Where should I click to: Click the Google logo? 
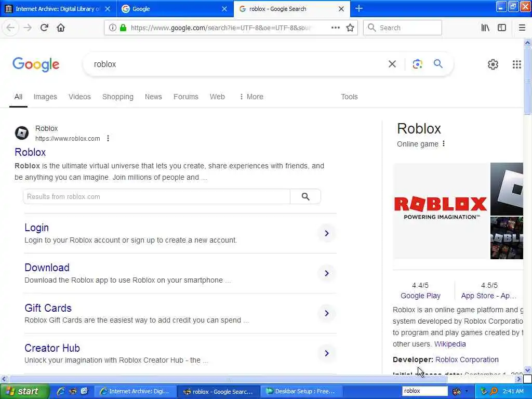[36, 64]
